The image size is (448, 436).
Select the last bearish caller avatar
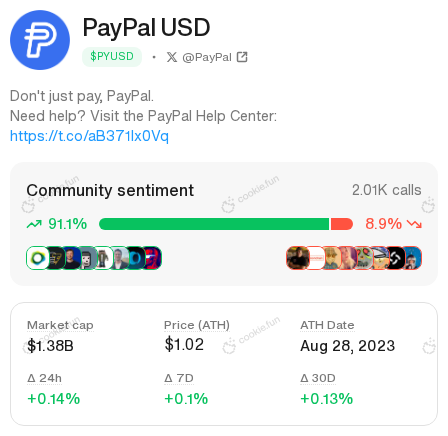tap(412, 258)
